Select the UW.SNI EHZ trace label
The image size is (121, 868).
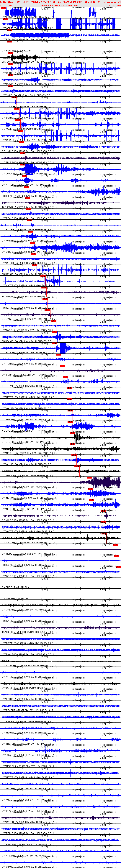[x=27, y=95]
